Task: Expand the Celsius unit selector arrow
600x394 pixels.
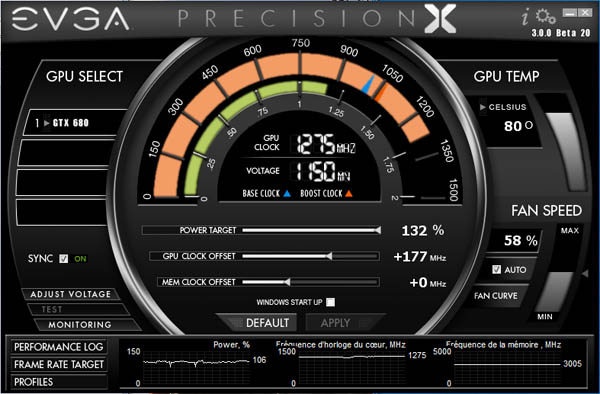Action: click(x=483, y=107)
